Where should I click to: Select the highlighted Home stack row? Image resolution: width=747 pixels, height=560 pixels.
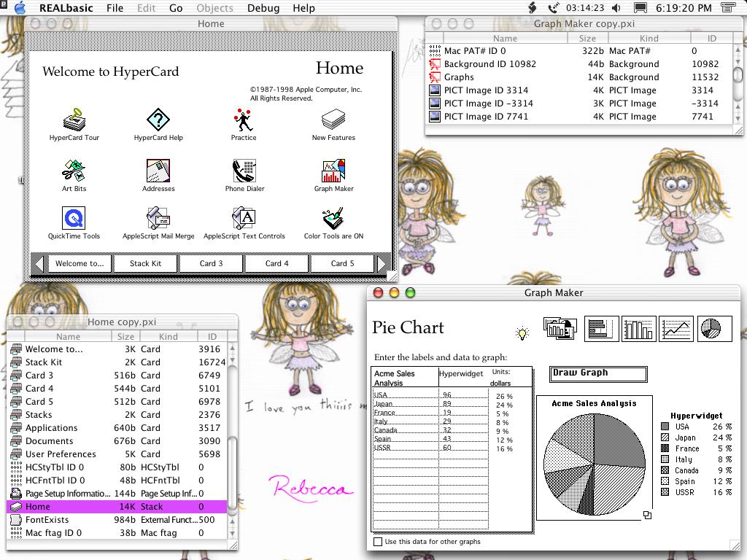(117, 507)
